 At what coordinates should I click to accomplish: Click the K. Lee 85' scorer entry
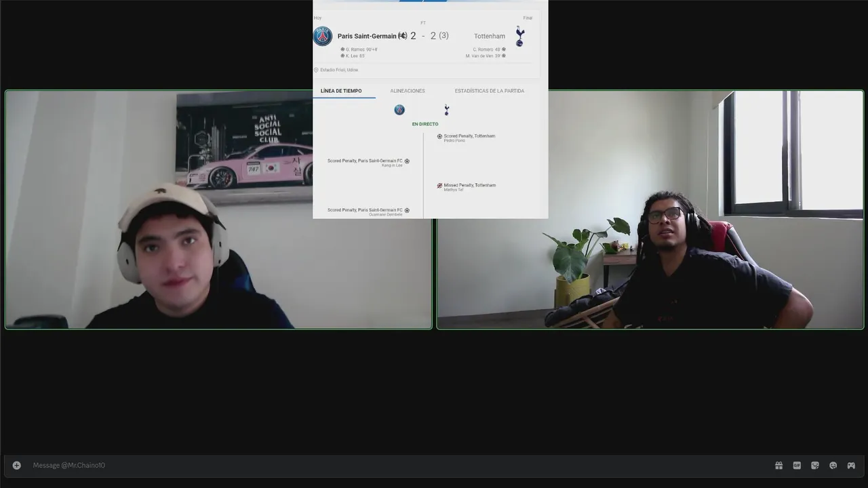click(353, 56)
